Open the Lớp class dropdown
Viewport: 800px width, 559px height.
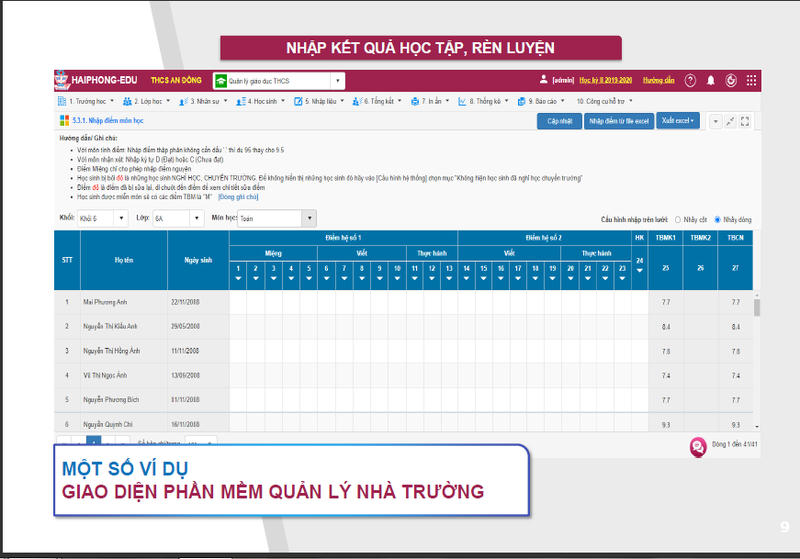177,218
